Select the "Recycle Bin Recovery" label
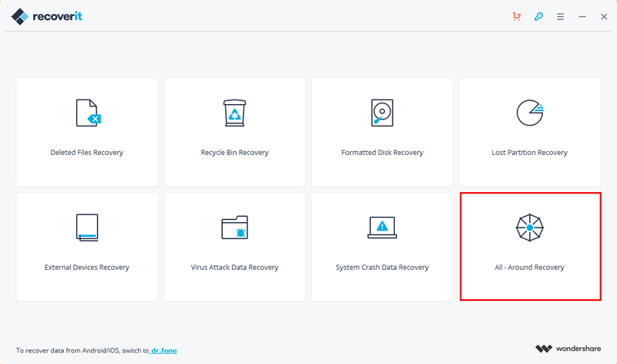This screenshot has width=617, height=364. point(234,152)
